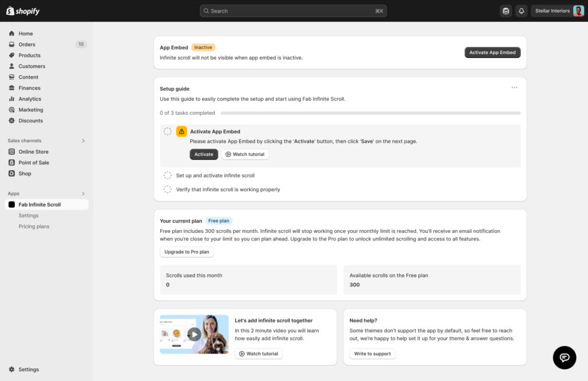Click Upgrade to Pro plan
The image size is (588, 381).
(187, 252)
